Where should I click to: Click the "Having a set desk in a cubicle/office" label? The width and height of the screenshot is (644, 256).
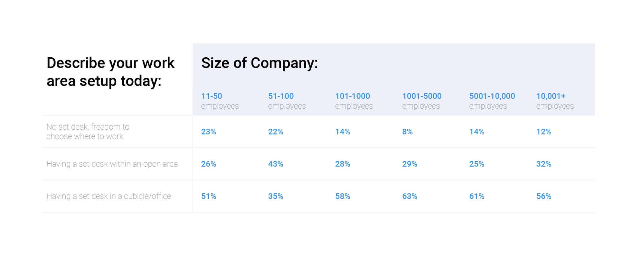109,196
